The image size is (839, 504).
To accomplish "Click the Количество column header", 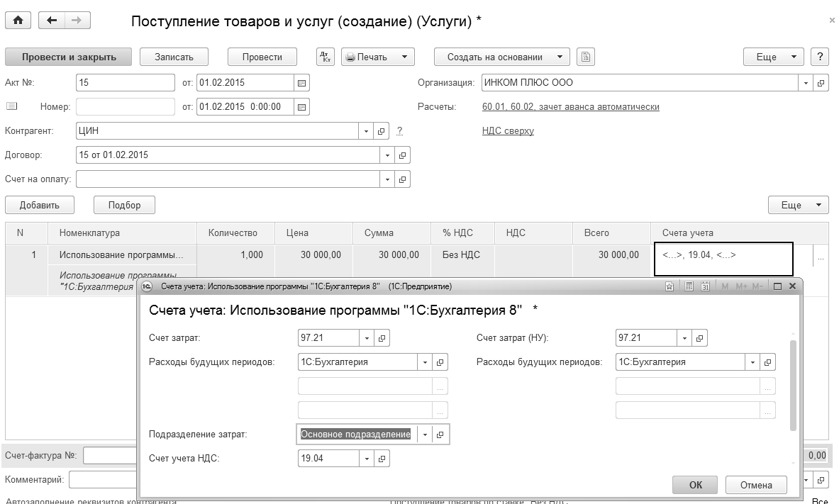I will point(235,233).
